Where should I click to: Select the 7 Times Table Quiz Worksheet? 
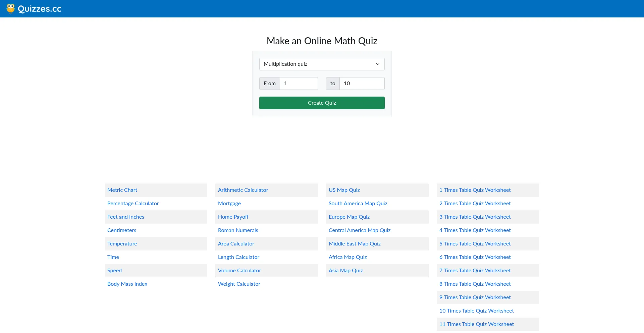(x=475, y=271)
